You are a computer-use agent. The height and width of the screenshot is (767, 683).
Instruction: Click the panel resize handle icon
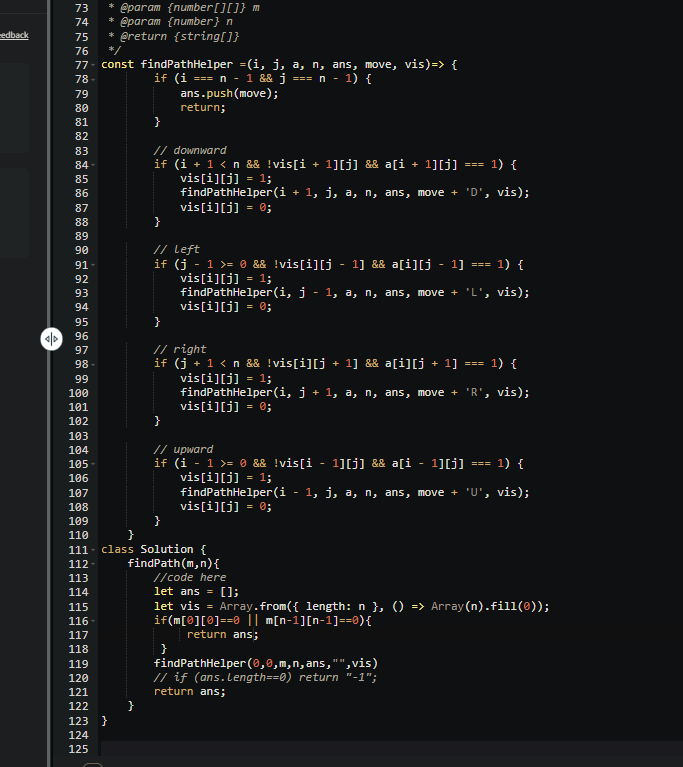(51, 339)
